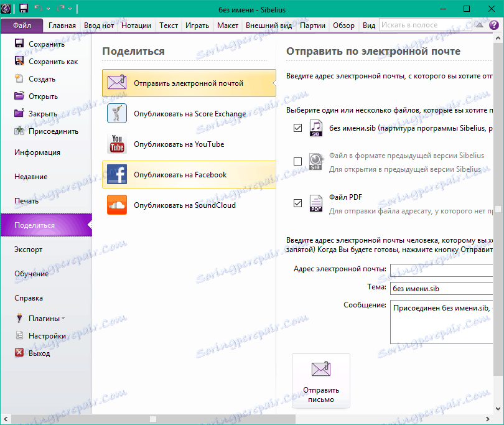Screen dimensions: 504x425
Task: Click the Адрес электронной почты input field
Action: click(x=441, y=270)
